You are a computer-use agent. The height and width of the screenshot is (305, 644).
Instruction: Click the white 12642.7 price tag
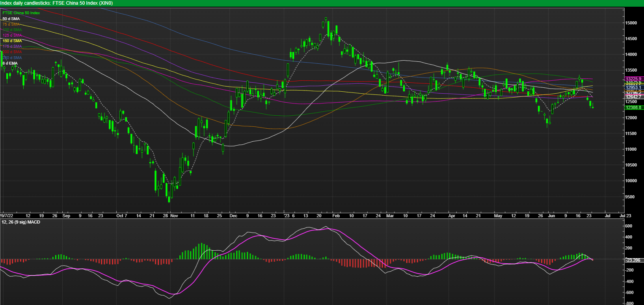click(634, 97)
